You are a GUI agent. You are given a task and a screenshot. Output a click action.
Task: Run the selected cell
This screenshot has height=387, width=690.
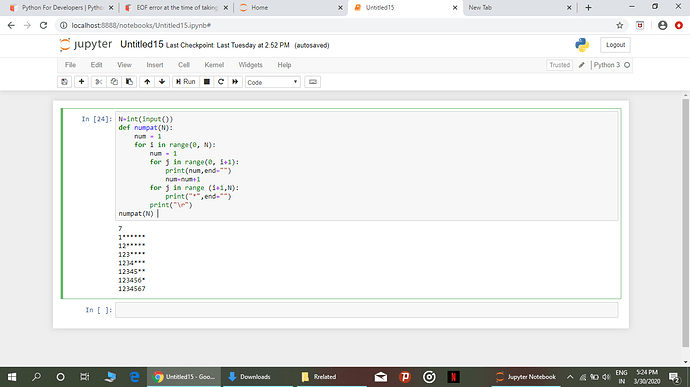click(x=186, y=82)
